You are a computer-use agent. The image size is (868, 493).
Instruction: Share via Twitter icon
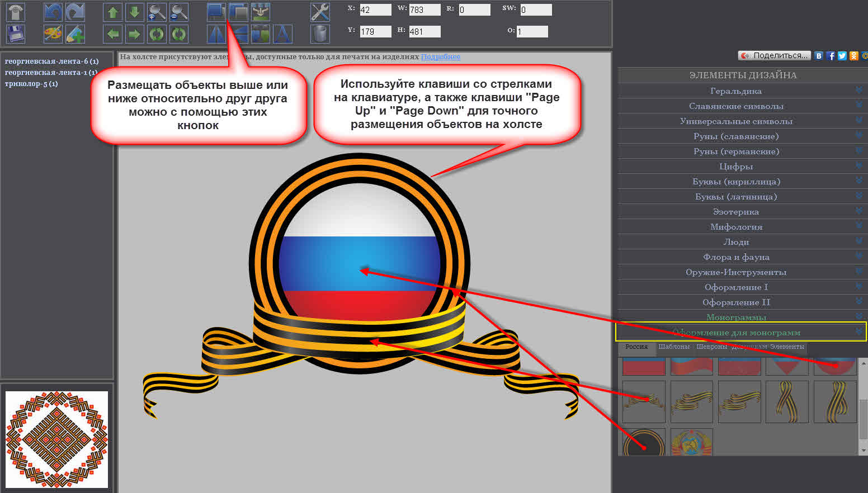pos(842,55)
